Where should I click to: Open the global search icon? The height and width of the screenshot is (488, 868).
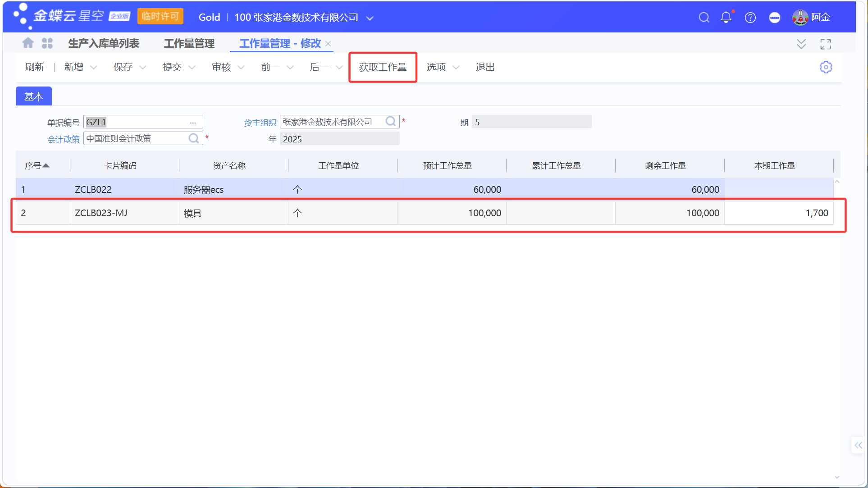point(704,18)
